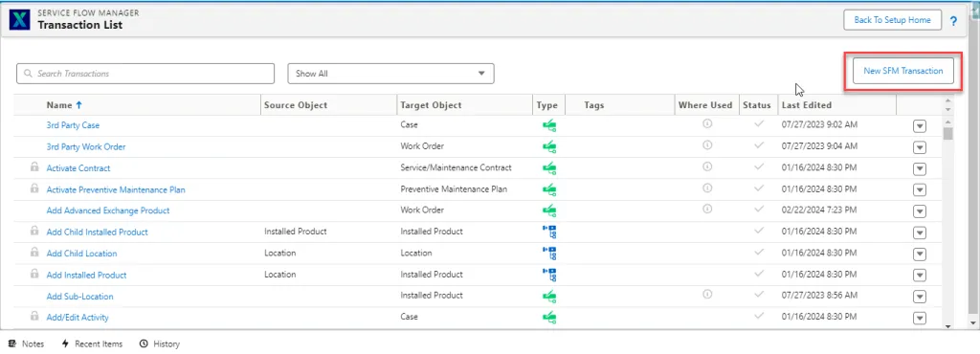This screenshot has height=354, width=980.
Task: Open row actions dropdown for Add Child Installed Product
Action: point(919,232)
